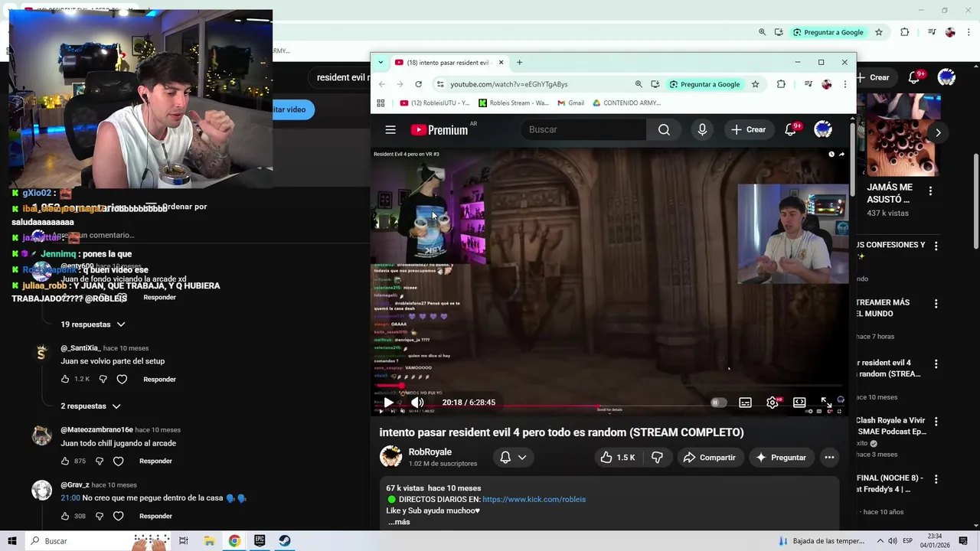This screenshot has height=551, width=980.
Task: Open notifications bell in front YouTube window
Action: click(791, 130)
